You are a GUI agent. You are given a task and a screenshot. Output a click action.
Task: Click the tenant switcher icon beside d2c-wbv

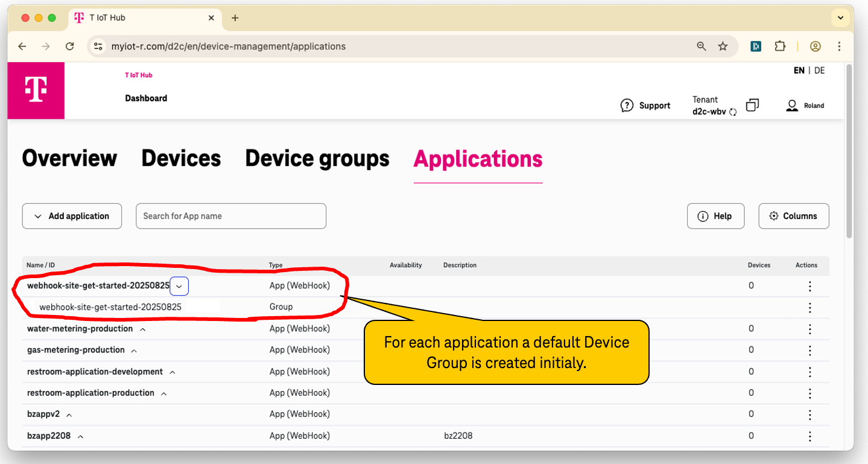[x=752, y=104]
